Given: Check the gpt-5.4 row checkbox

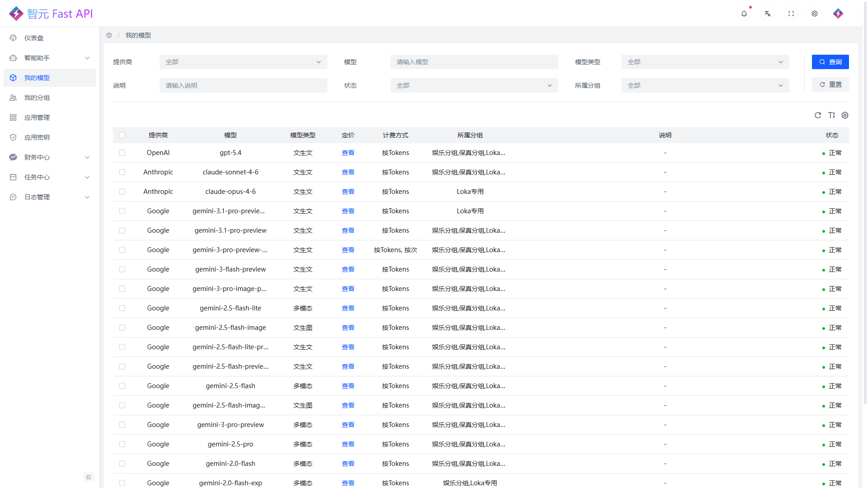Looking at the screenshot, I should (122, 153).
